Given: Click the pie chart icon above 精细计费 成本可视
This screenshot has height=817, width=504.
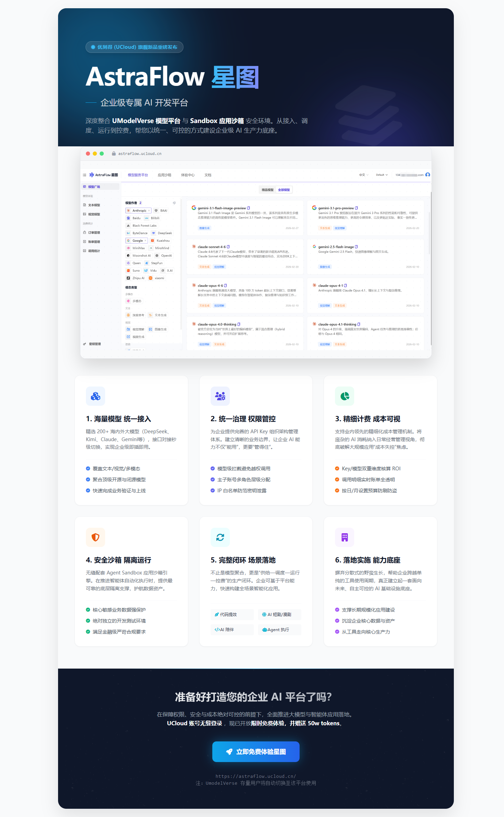Looking at the screenshot, I should point(345,396).
